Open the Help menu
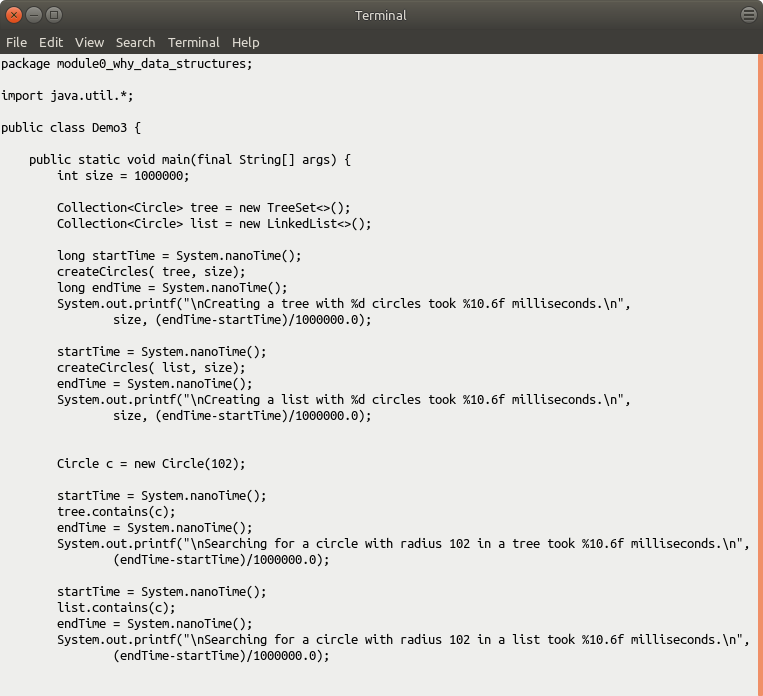This screenshot has height=696, width=763. 245,42
